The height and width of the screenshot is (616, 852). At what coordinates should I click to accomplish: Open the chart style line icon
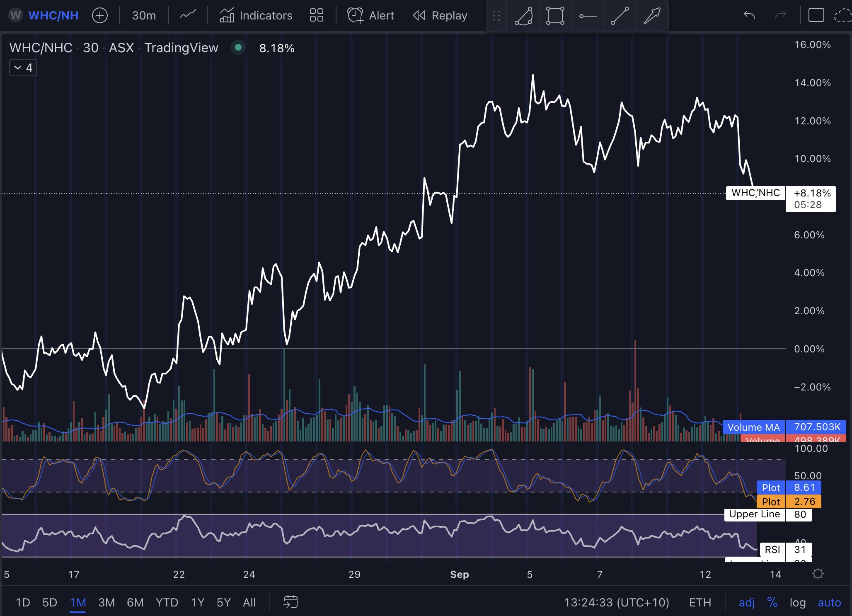[188, 16]
